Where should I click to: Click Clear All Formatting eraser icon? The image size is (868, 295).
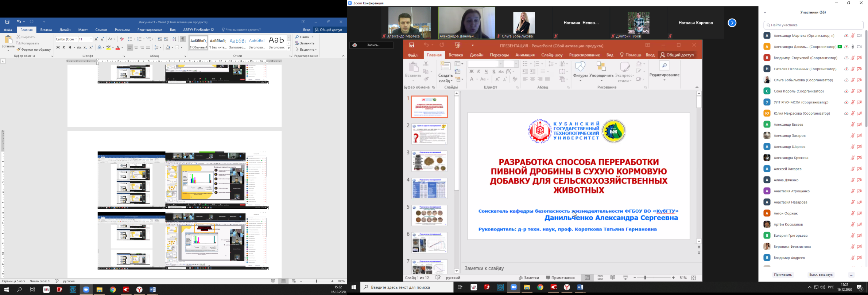point(122,39)
